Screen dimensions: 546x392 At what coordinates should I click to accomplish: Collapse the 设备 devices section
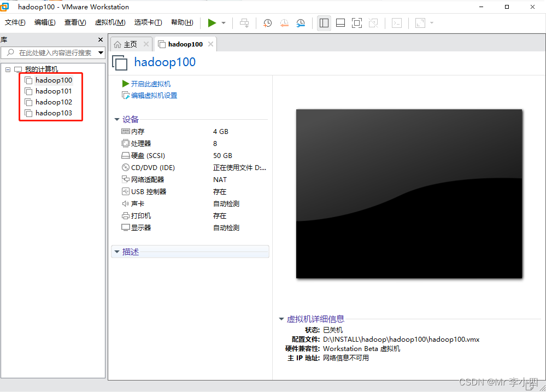click(117, 119)
